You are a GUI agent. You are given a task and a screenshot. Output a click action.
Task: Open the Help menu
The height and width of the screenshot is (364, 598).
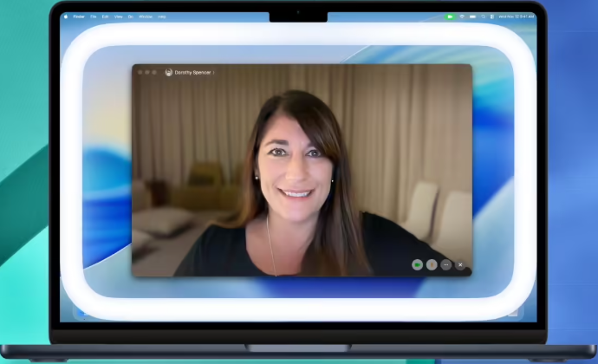(162, 16)
